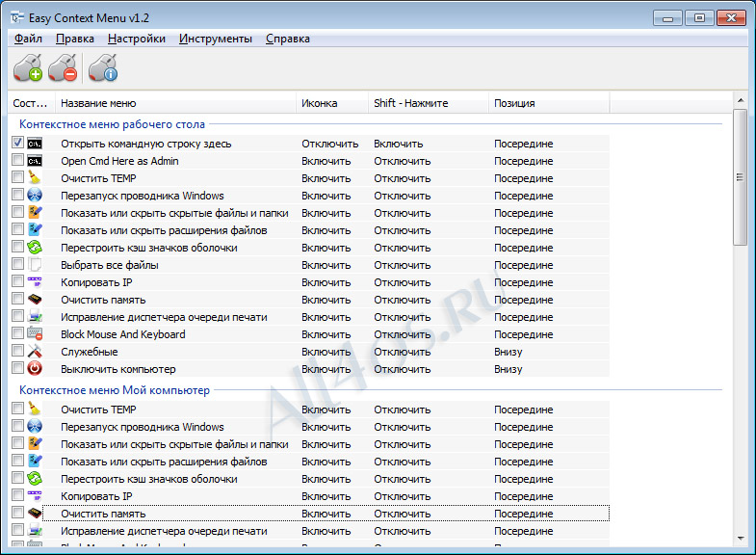Screen dimensions: 756x555
Task: Click the blue icon of desktop 'Перезапуск проводника Windows'
Action: tap(35, 196)
